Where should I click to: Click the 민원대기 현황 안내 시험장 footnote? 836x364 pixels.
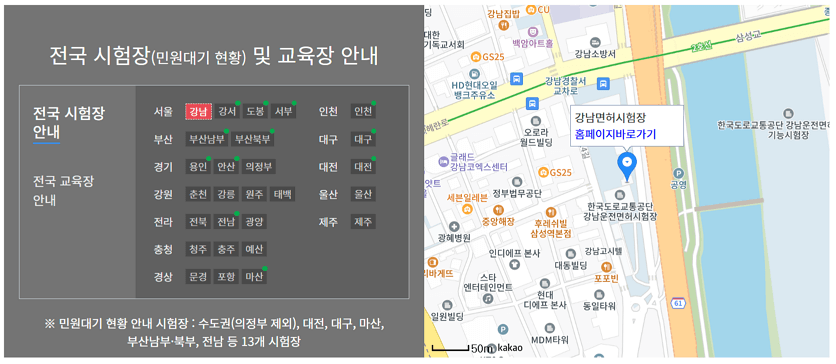tap(213, 332)
